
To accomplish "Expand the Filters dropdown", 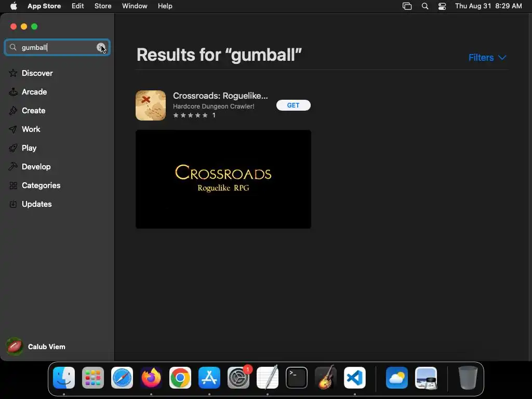I will 487,58.
